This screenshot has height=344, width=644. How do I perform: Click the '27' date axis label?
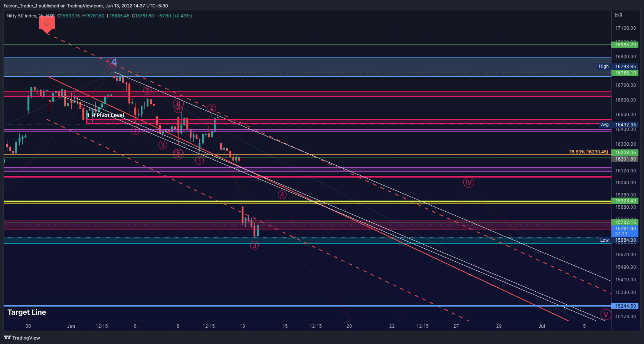(x=456, y=326)
